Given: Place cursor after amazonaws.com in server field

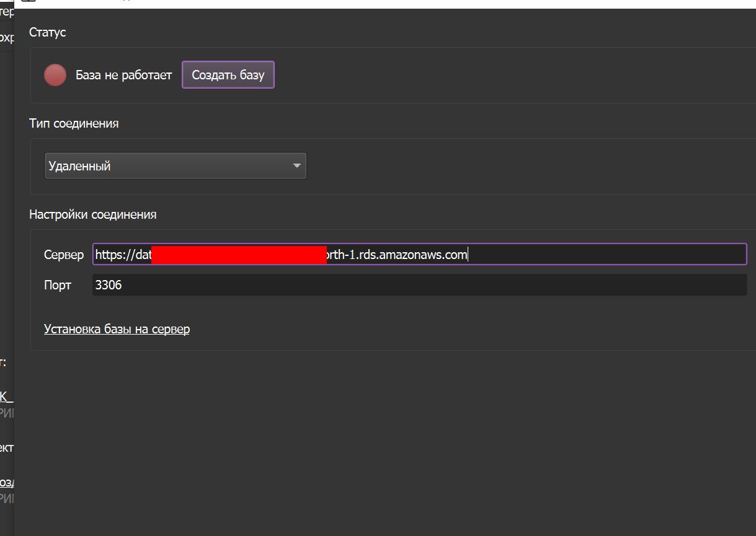Looking at the screenshot, I should tap(468, 255).
